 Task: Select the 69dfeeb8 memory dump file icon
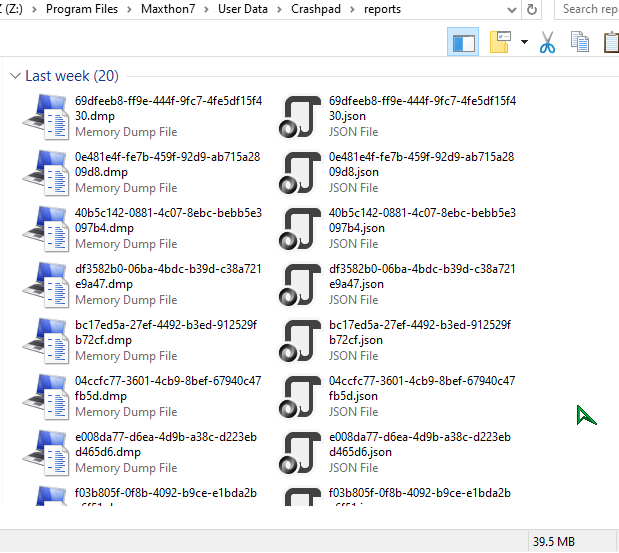click(x=44, y=116)
